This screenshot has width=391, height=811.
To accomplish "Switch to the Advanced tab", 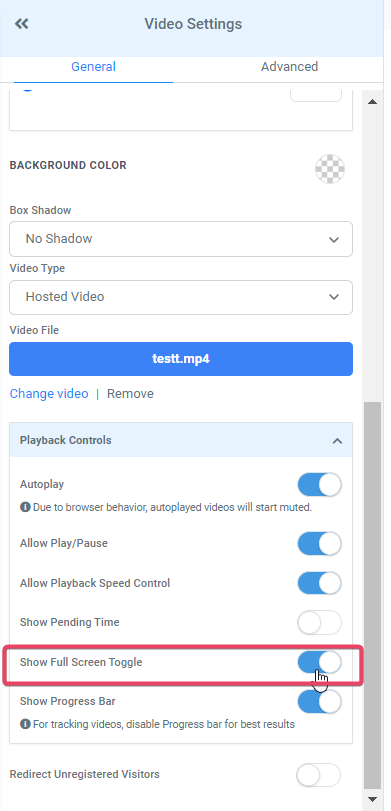I will click(289, 67).
